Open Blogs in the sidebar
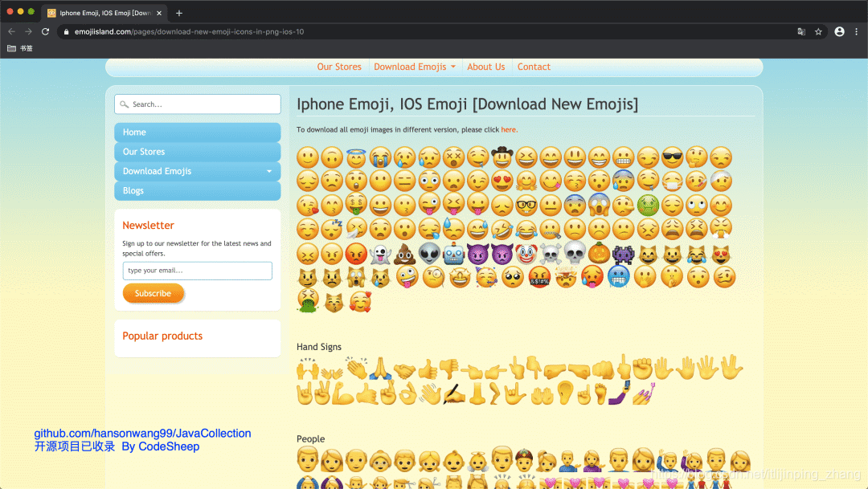Viewport: 868px width, 489px height. [197, 190]
